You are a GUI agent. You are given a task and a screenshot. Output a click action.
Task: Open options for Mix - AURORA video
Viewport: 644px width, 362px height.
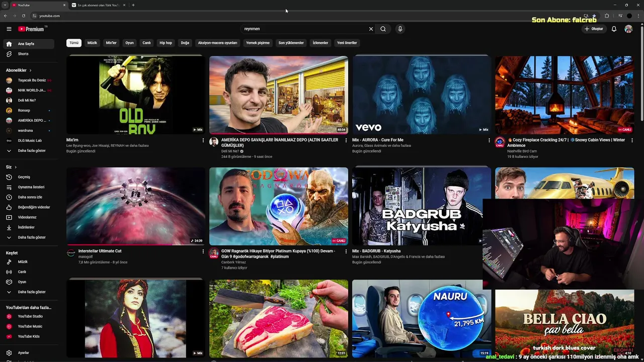click(x=489, y=140)
